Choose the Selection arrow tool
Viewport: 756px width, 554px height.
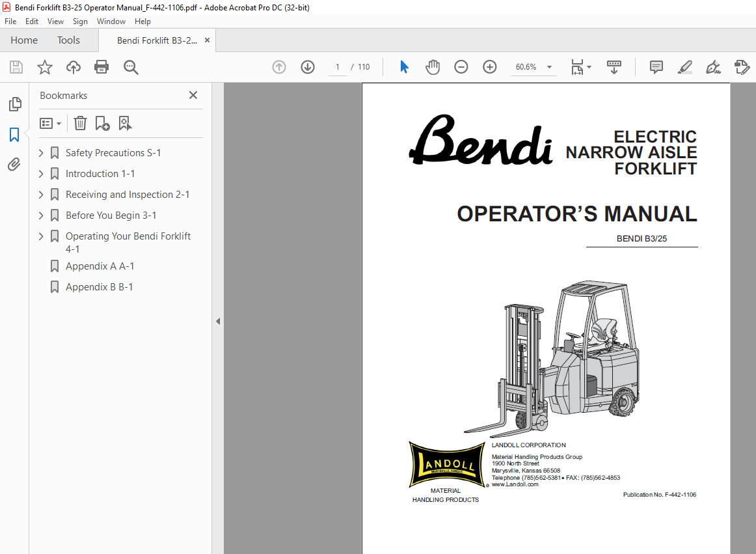[404, 67]
